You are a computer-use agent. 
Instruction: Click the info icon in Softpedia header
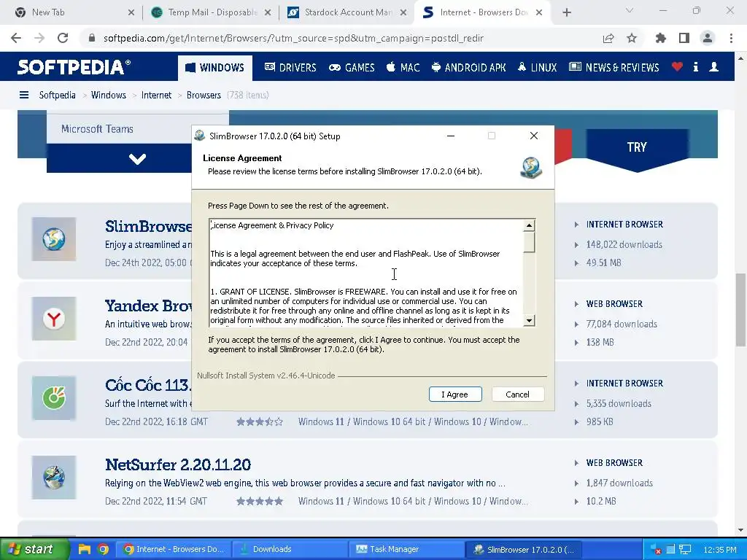(695, 67)
